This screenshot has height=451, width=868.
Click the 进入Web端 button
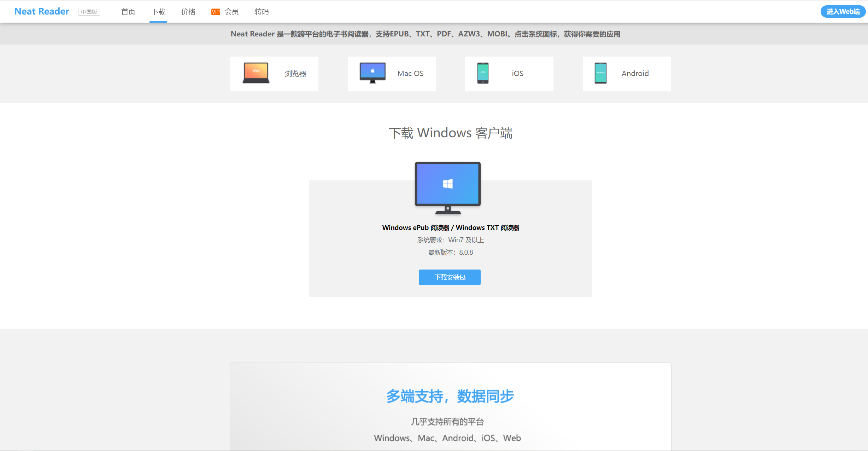tap(843, 11)
